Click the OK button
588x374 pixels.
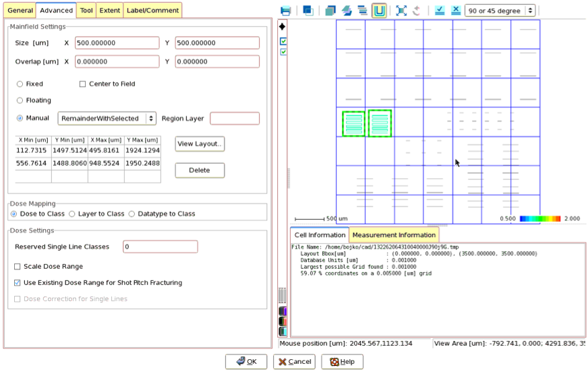[246, 362]
